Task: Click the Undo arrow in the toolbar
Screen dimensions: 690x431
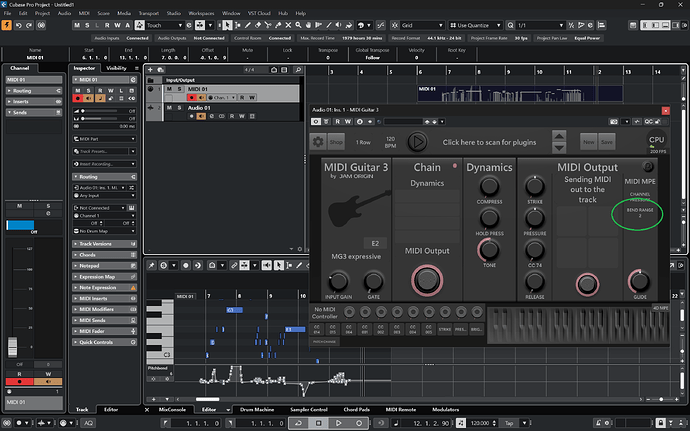Action: tap(18, 26)
